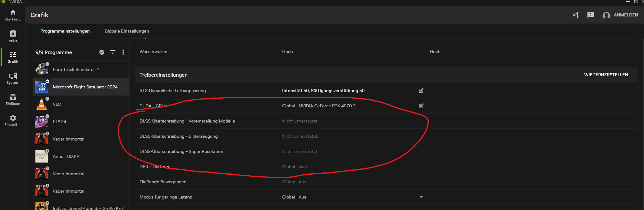Click 'Intensität 50, Sättigungsverstärkung 50' value
The height and width of the screenshot is (210, 644).
[x=323, y=91]
